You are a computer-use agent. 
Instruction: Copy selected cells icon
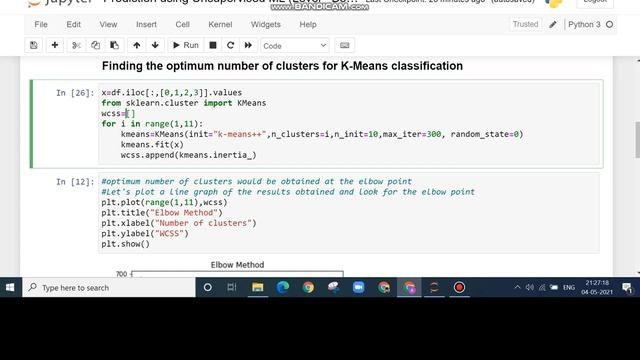pyautogui.click(x=95, y=45)
